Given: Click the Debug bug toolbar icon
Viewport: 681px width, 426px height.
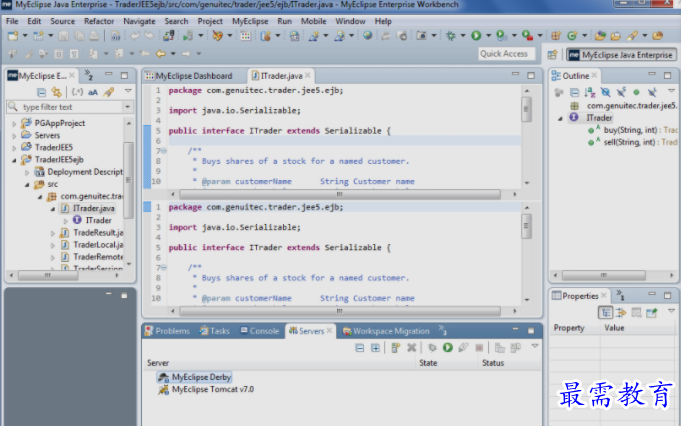Looking at the screenshot, I should click(x=451, y=36).
